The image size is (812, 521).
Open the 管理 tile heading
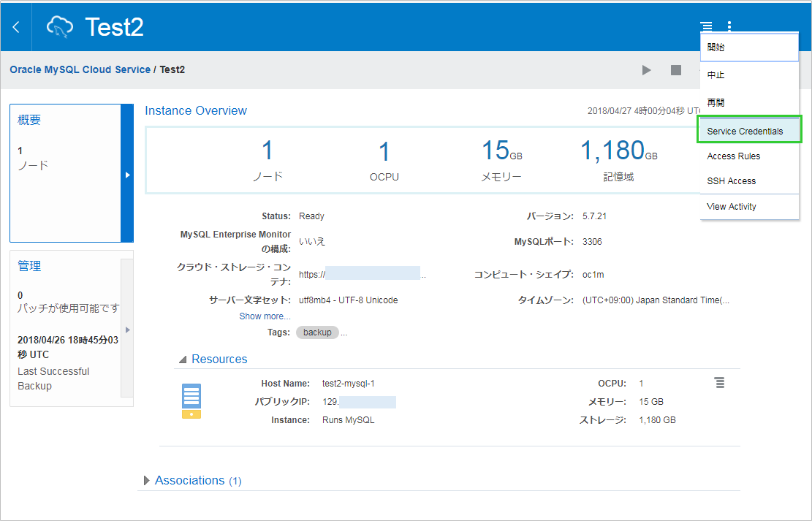(29, 266)
